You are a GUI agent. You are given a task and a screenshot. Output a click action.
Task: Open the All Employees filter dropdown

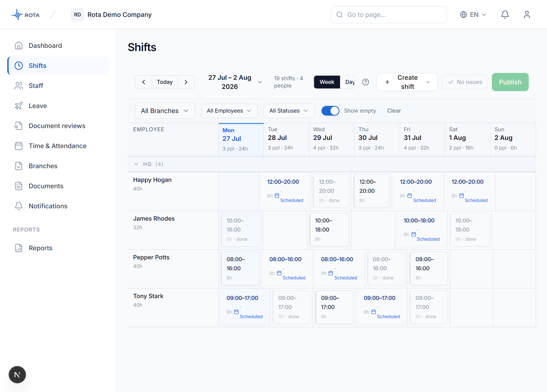coord(229,111)
